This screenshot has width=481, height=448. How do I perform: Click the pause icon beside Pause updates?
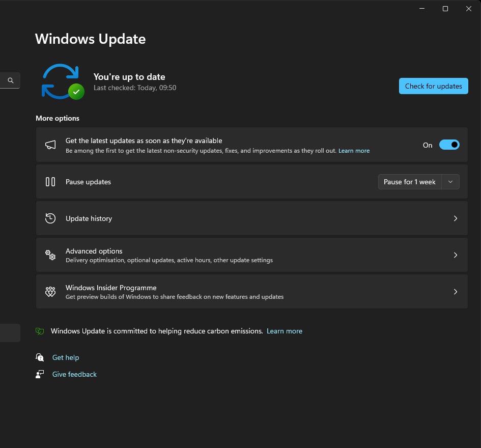point(50,182)
